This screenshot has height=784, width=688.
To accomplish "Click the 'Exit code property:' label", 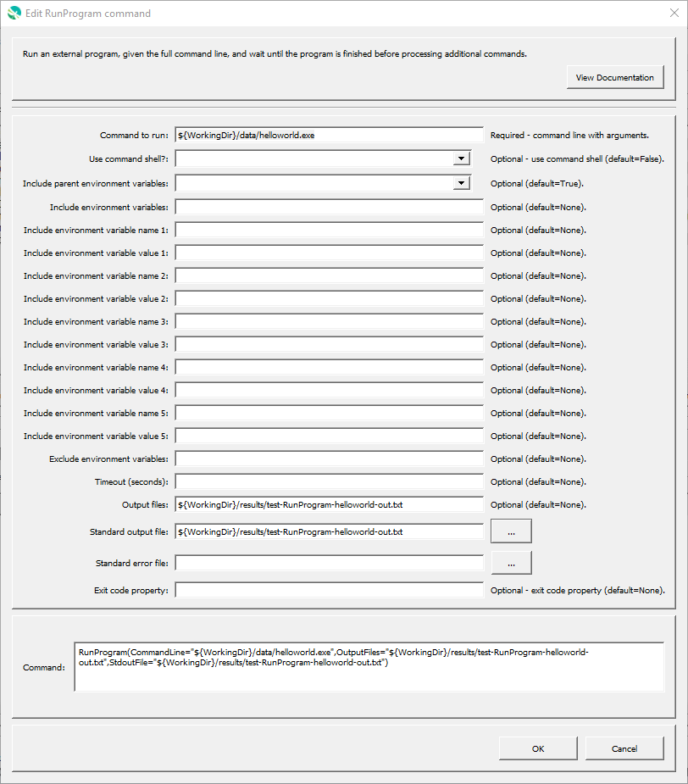I will [x=131, y=591].
